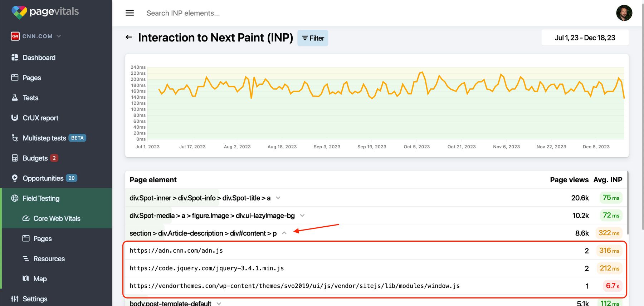Click the adn.cnn.com/adn.js script row
This screenshot has width=644, height=306.
coord(176,251)
